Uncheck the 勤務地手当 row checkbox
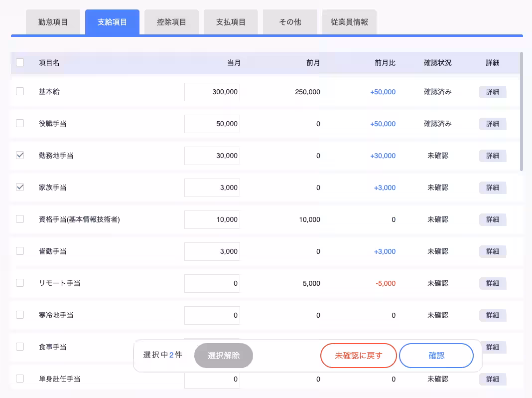The image size is (532, 398). (20, 156)
